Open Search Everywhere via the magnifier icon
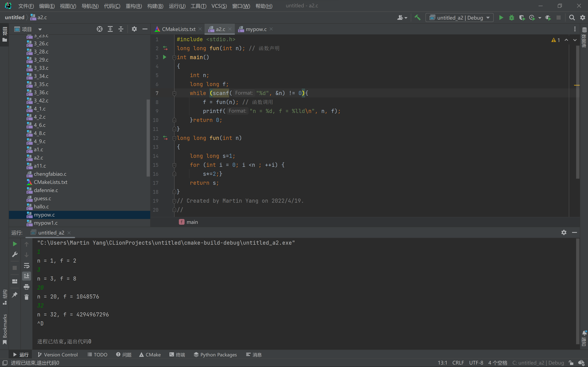This screenshot has height=367, width=588. (x=572, y=18)
